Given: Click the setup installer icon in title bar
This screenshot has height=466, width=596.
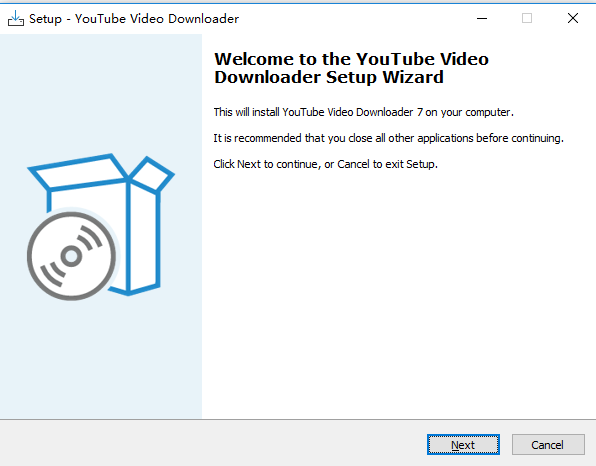Looking at the screenshot, I should pyautogui.click(x=16, y=18).
